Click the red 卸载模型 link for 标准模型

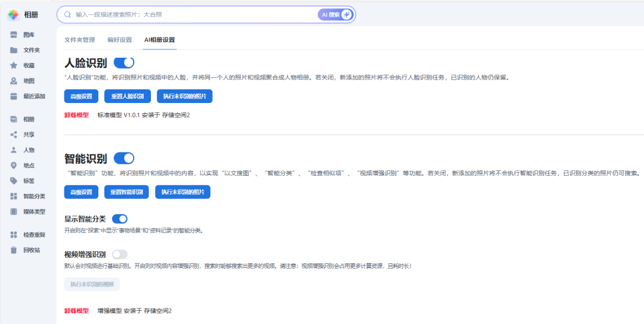point(76,115)
